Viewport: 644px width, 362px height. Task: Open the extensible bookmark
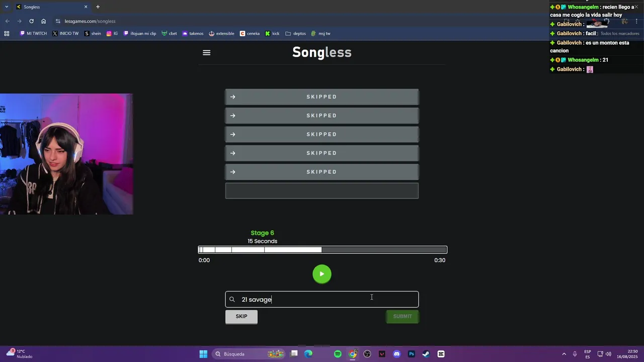tap(222, 34)
